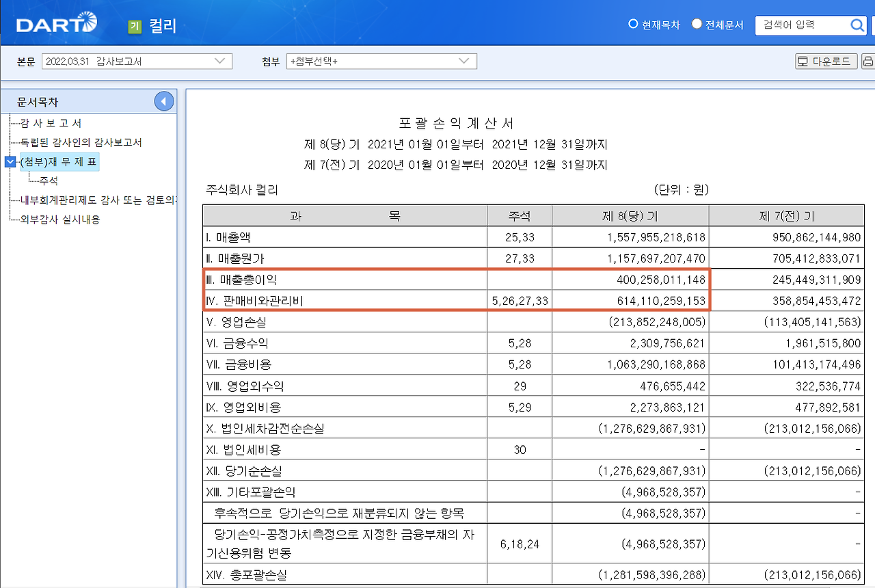875x588 pixels.
Task: Click the search magnifier icon
Action: (x=857, y=25)
